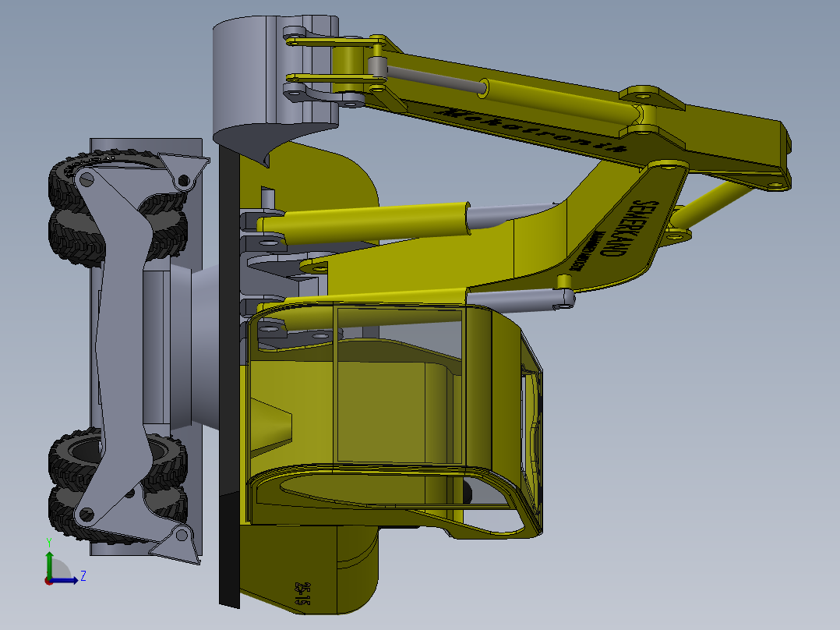Select the yellow hydraulic cylinder above the cab
The image size is (840, 630).
click(364, 222)
